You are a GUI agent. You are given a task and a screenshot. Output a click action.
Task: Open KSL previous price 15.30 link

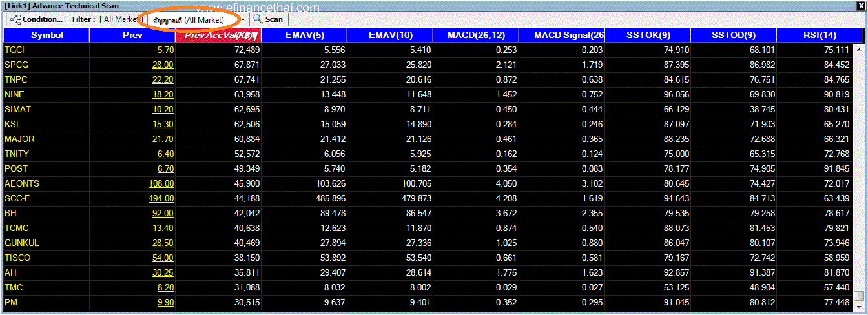tap(163, 124)
